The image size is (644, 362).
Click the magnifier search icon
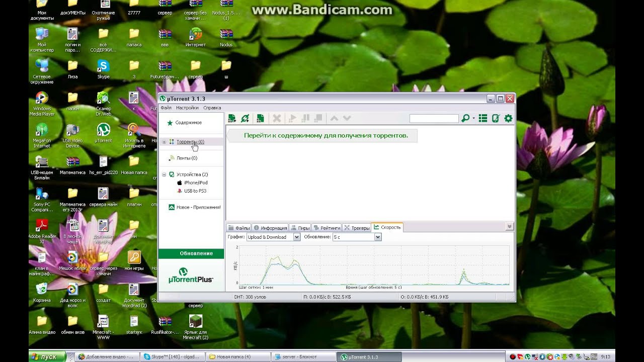[465, 119]
